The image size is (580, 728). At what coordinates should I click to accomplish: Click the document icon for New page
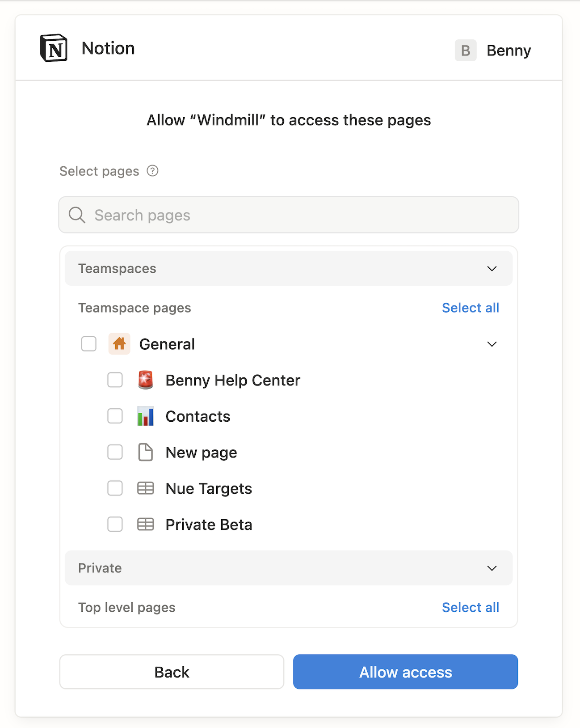pyautogui.click(x=145, y=453)
